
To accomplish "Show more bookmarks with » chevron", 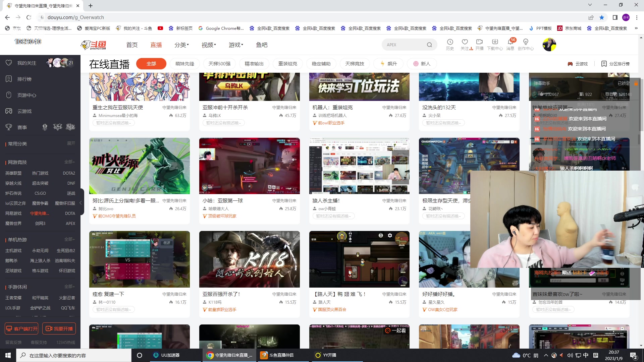I will point(636,28).
